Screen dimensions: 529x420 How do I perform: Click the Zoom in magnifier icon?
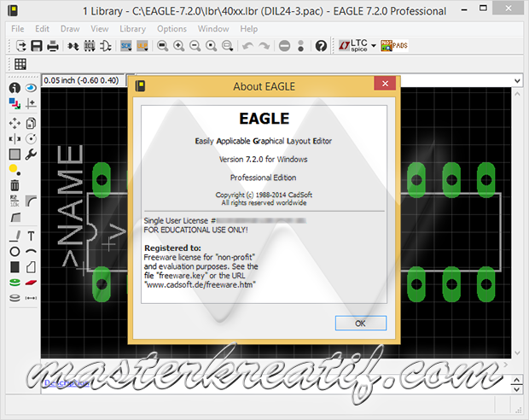coord(179,45)
